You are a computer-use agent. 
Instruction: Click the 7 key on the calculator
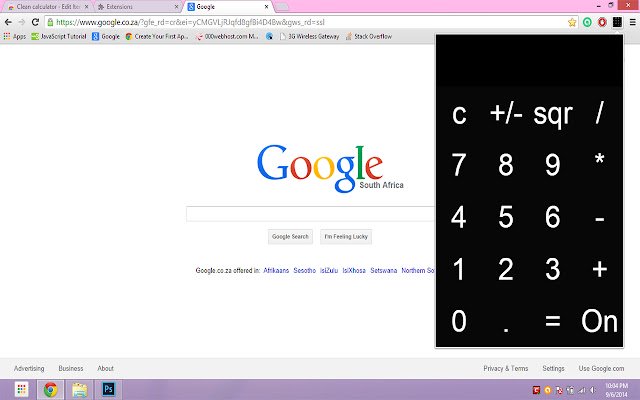459,165
